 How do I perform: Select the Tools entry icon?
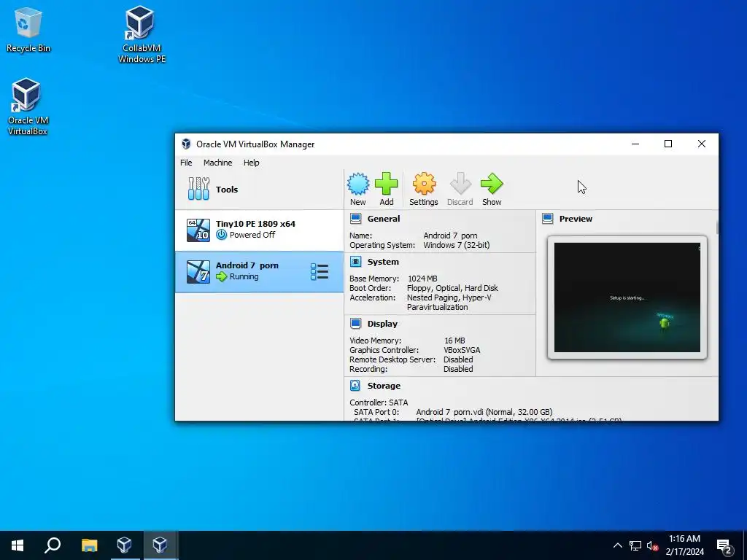pyautogui.click(x=198, y=189)
